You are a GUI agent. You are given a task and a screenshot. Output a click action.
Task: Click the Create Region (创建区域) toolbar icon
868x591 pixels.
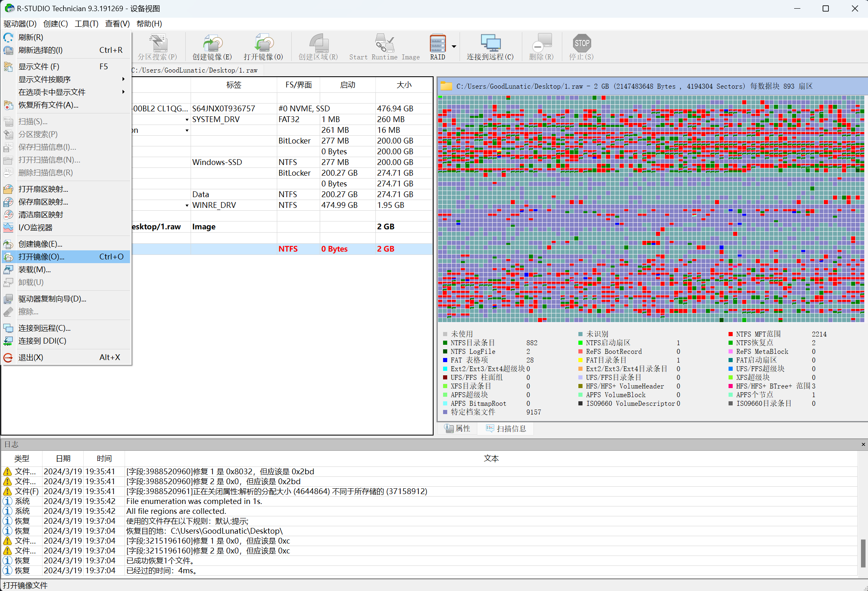point(318,47)
